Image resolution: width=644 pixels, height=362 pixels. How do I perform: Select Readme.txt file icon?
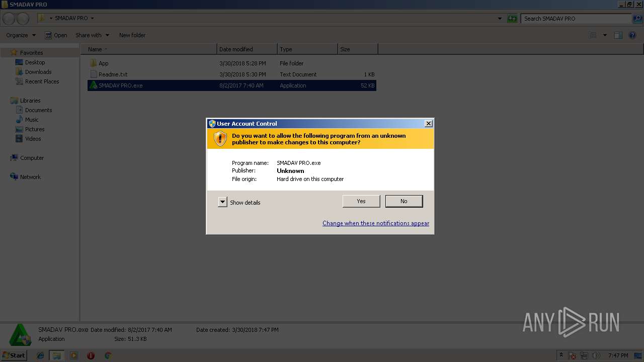[93, 74]
